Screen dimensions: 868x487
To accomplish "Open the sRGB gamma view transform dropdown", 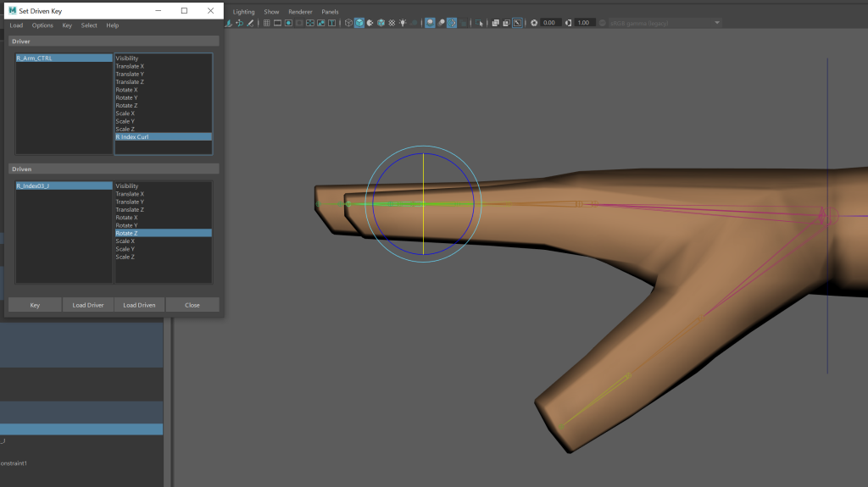I will click(x=664, y=23).
